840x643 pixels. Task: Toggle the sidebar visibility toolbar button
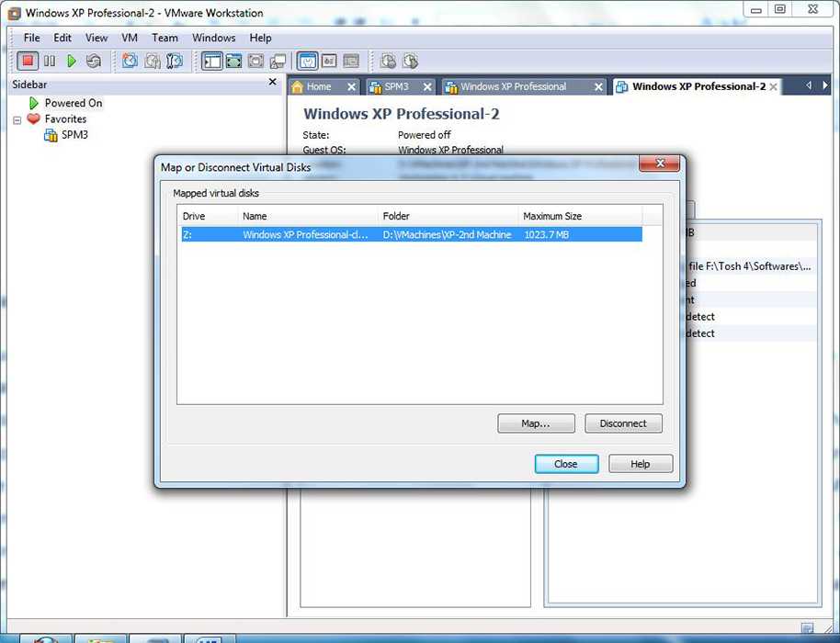pyautogui.click(x=212, y=62)
